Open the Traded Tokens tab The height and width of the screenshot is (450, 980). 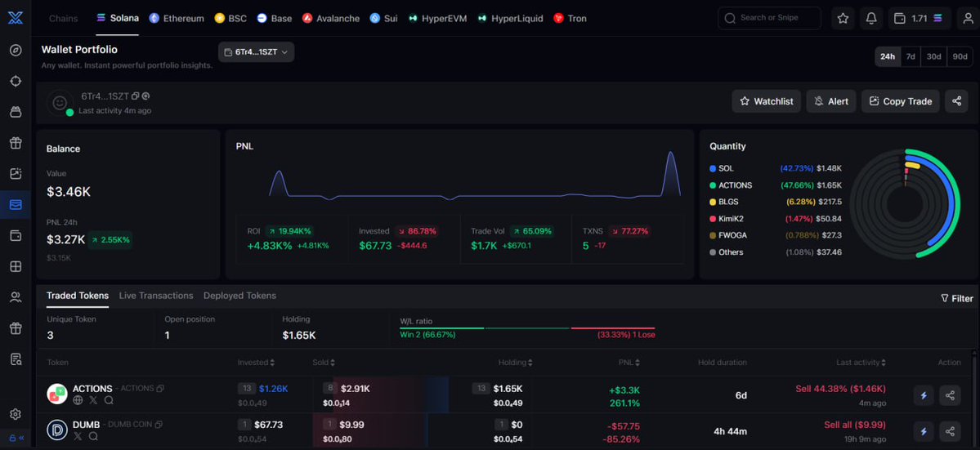pos(78,296)
